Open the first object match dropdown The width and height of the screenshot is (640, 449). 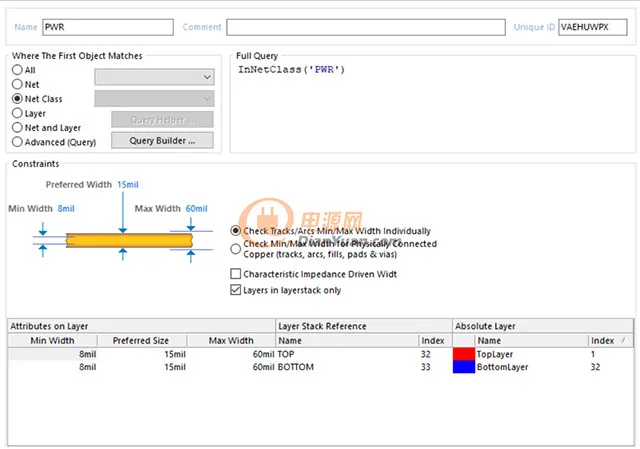154,77
